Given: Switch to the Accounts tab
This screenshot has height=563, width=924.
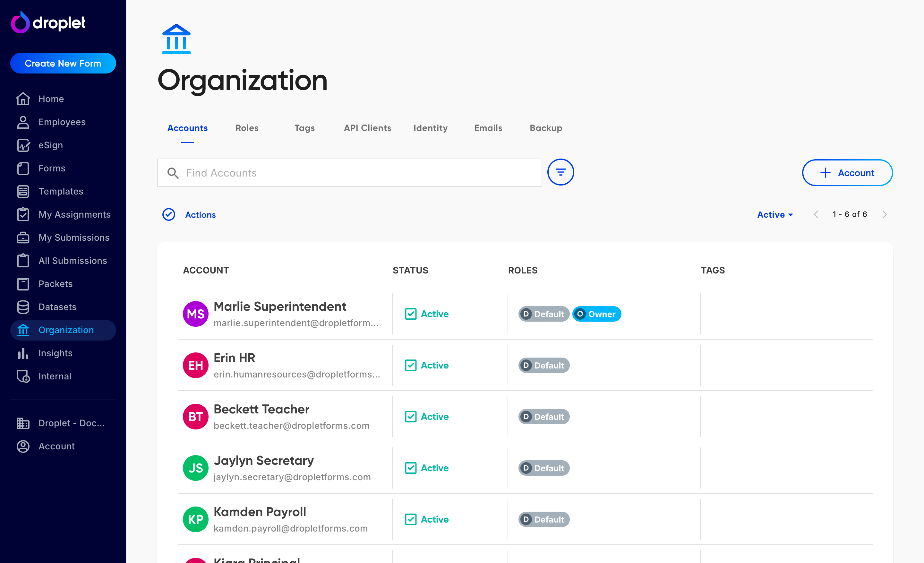Looking at the screenshot, I should point(187,128).
